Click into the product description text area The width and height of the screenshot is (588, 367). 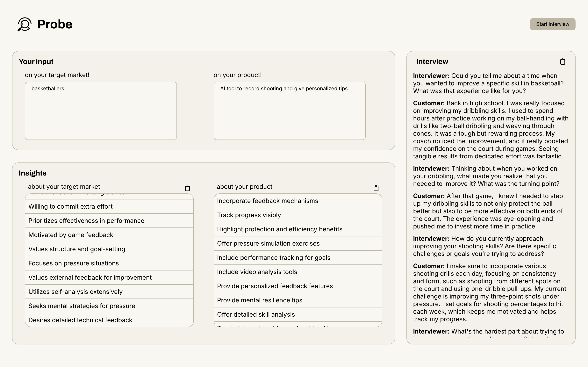coord(289,111)
